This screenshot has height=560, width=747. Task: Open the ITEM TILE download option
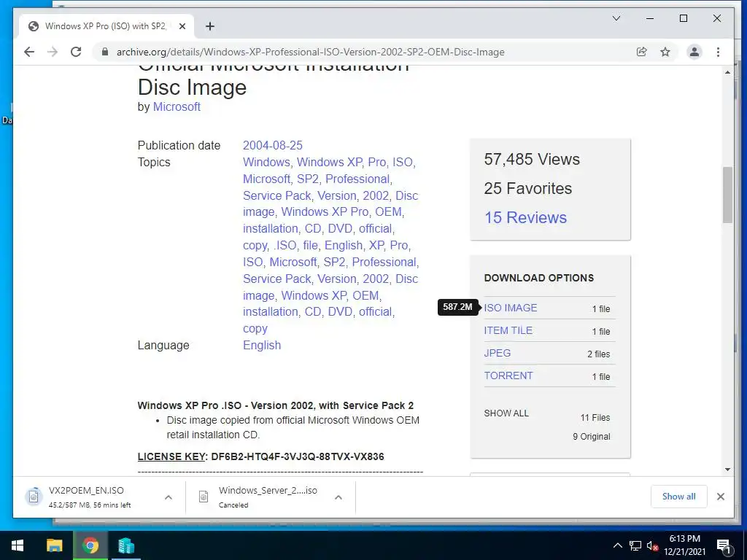coord(508,330)
